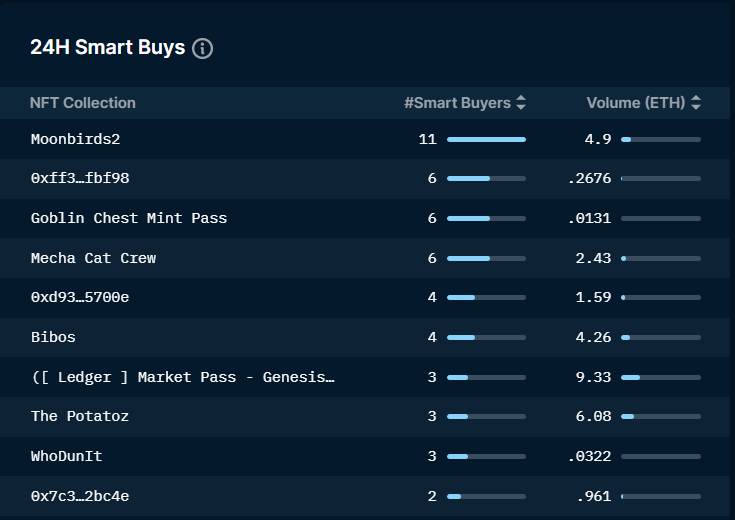The image size is (735, 520).
Task: Click the NFT Collection column header
Action: (x=83, y=103)
